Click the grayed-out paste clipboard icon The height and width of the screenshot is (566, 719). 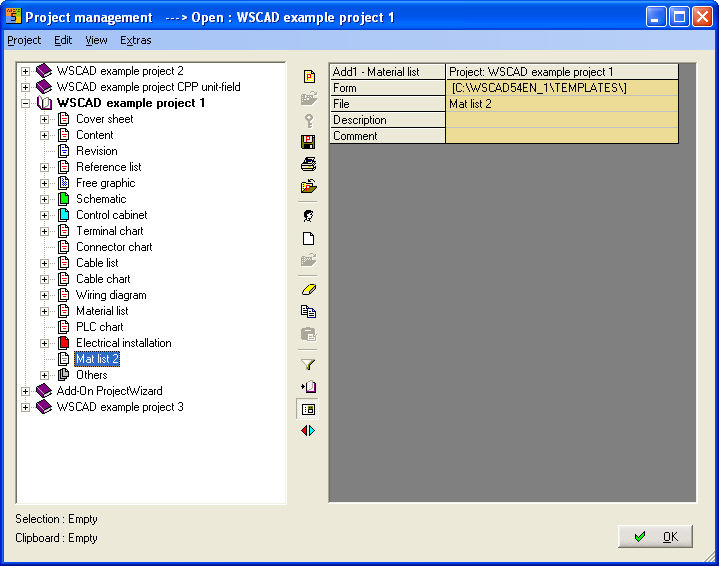(309, 334)
